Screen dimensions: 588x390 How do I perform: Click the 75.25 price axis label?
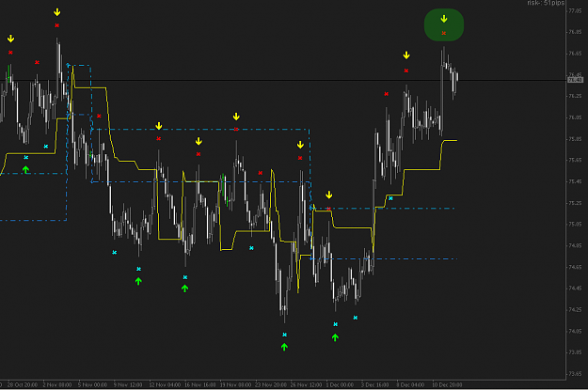point(575,203)
